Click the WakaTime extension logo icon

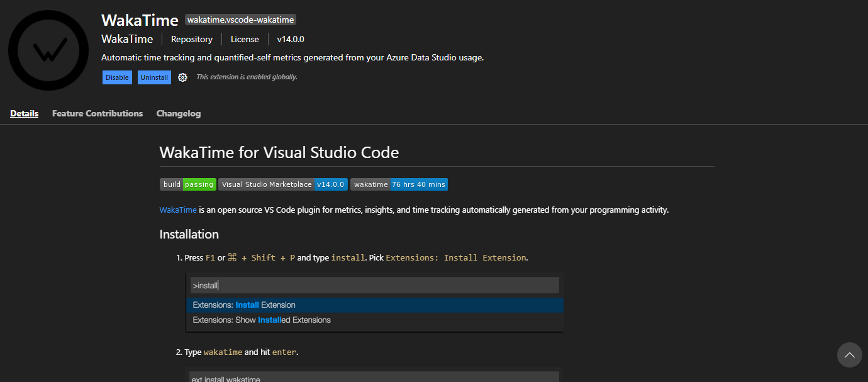click(x=48, y=50)
